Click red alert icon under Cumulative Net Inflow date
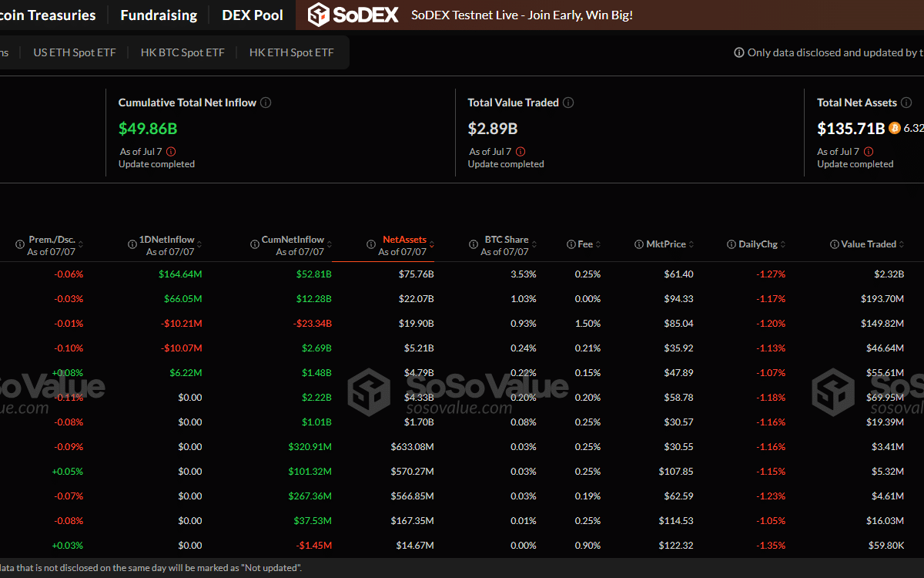Viewport: 924px width, 578px height. [171, 152]
